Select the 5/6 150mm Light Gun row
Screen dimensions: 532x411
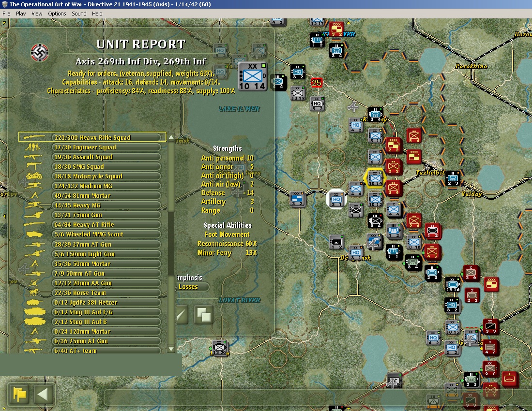click(106, 254)
